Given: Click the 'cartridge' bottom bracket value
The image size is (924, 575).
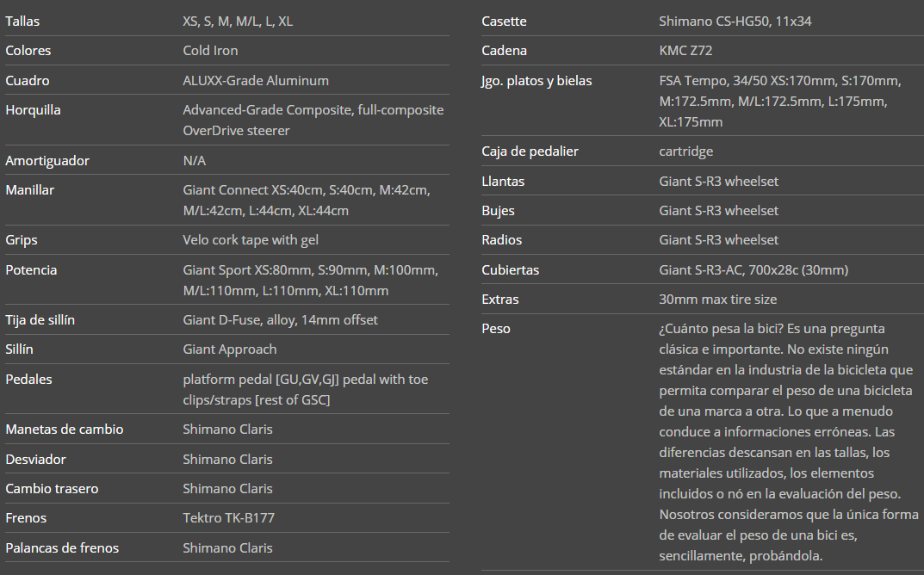Looking at the screenshot, I should pos(685,151).
